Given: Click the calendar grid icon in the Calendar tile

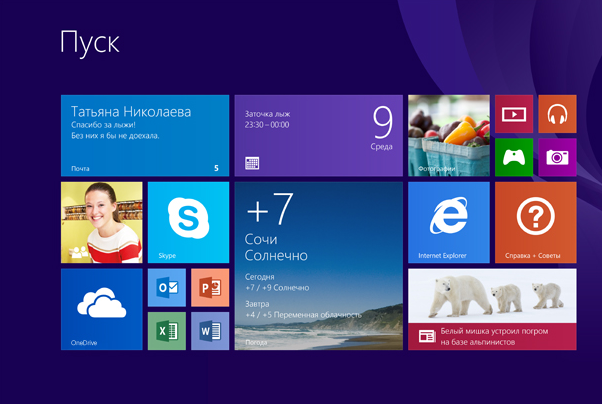Looking at the screenshot, I should coord(252,163).
